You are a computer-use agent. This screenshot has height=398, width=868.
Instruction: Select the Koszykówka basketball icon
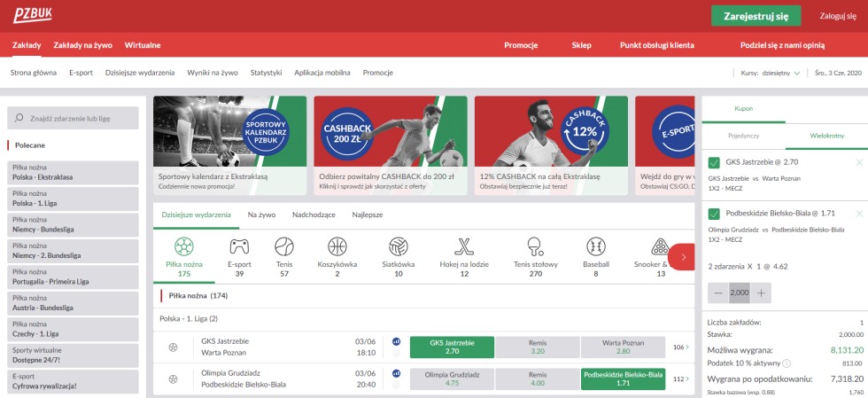[x=337, y=246]
